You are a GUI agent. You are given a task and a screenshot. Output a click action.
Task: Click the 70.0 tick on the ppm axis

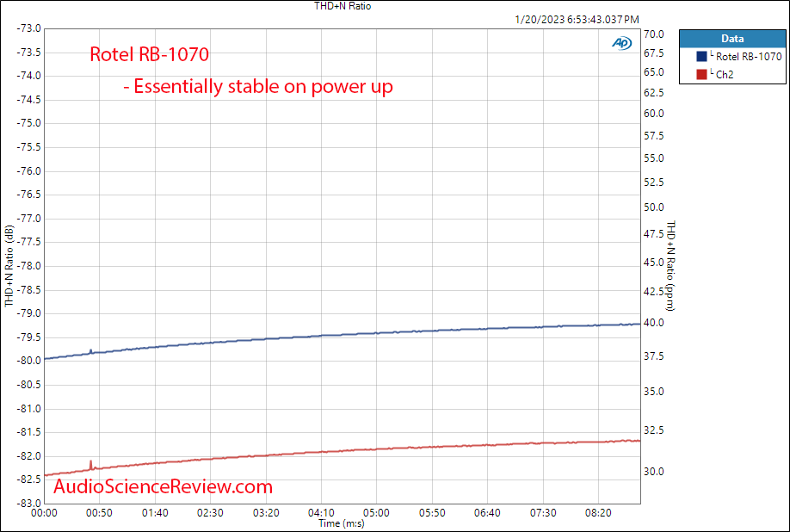[655, 34]
